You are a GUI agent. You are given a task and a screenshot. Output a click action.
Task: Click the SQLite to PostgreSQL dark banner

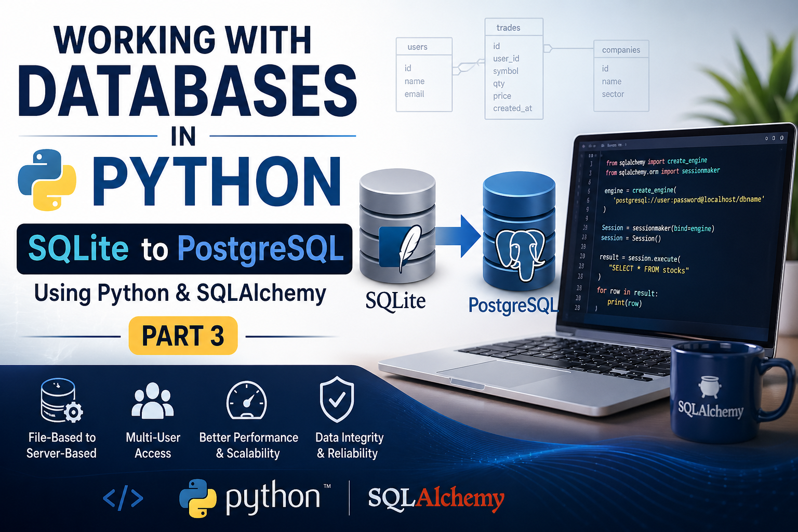(184, 249)
